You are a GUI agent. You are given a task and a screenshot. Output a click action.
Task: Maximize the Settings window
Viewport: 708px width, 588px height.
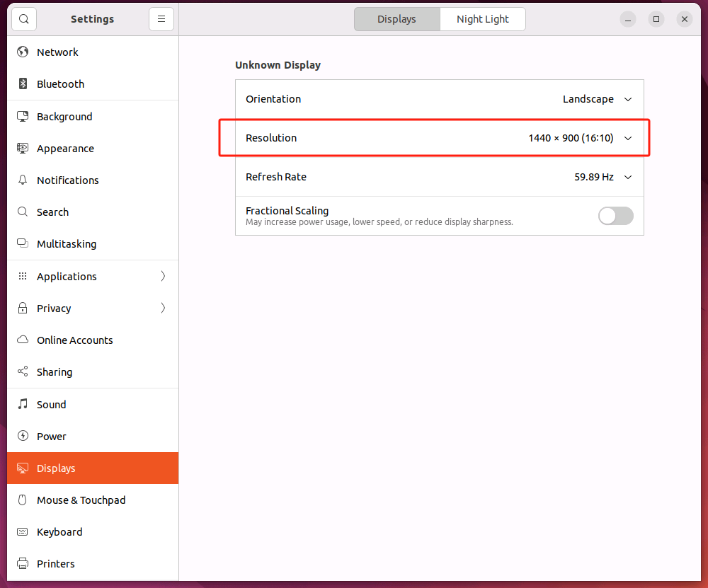(x=656, y=19)
